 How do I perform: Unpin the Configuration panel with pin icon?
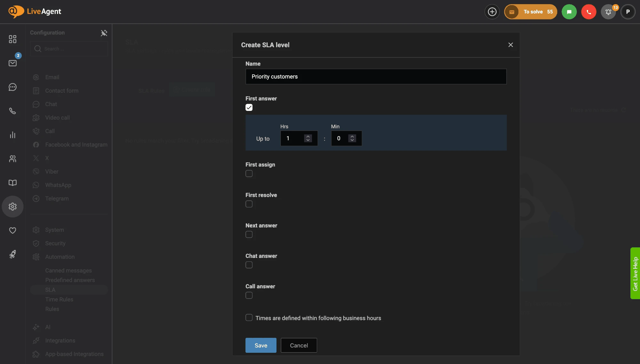(104, 33)
